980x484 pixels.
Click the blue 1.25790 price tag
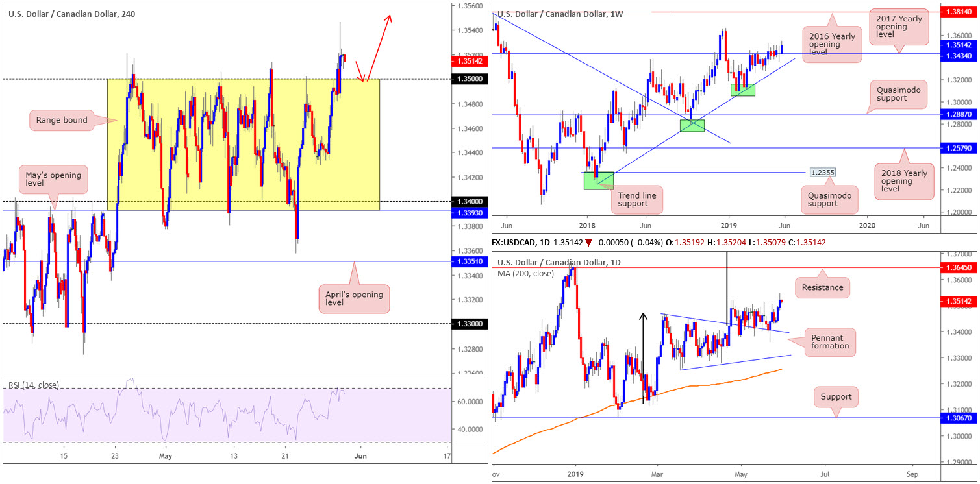[x=959, y=148]
